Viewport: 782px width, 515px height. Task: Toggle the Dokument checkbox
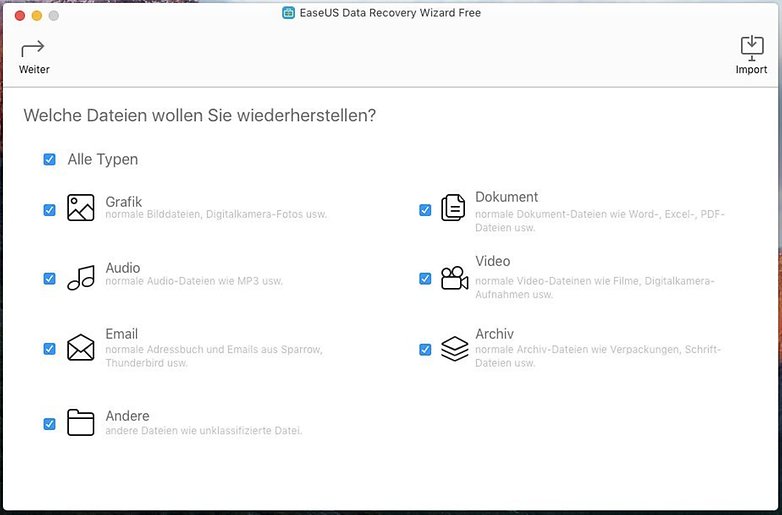pyautogui.click(x=425, y=210)
